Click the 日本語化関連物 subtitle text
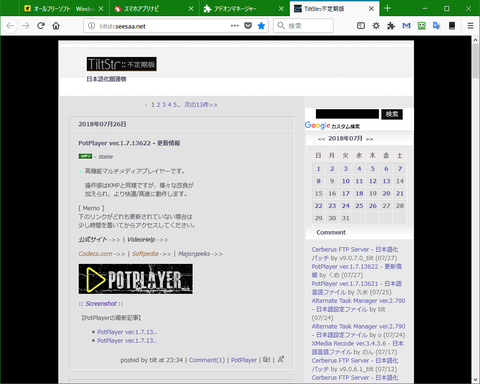 click(x=106, y=79)
